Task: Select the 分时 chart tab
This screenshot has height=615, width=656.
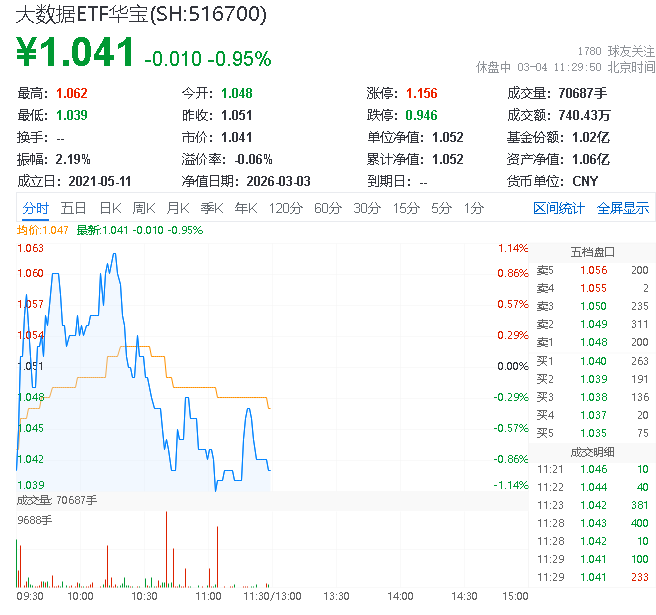Action: pos(35,208)
